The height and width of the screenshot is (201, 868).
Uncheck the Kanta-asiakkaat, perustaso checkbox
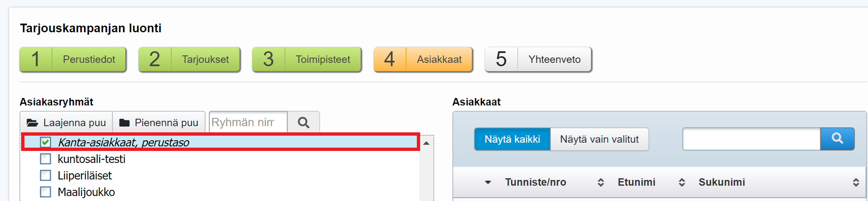(45, 142)
